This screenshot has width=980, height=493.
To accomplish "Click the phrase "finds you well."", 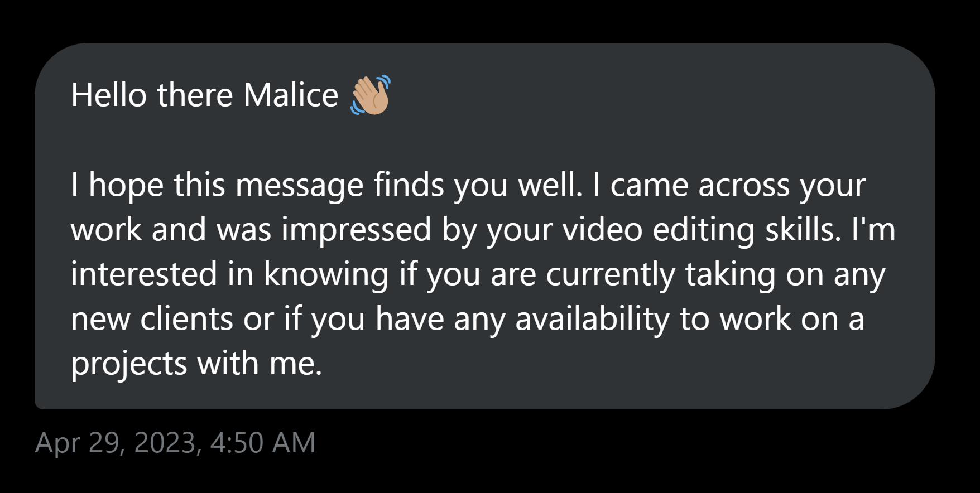I will [478, 185].
